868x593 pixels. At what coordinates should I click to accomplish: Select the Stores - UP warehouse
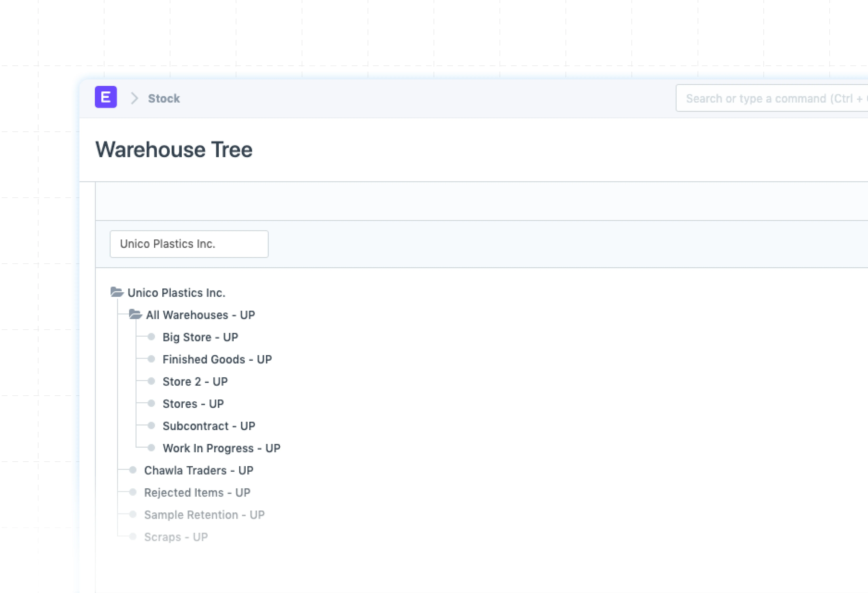click(193, 404)
